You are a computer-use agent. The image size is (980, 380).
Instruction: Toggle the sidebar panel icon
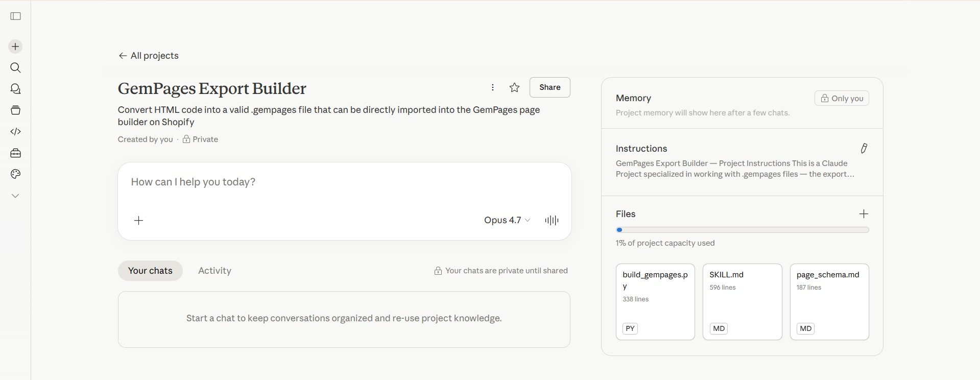pos(16,16)
